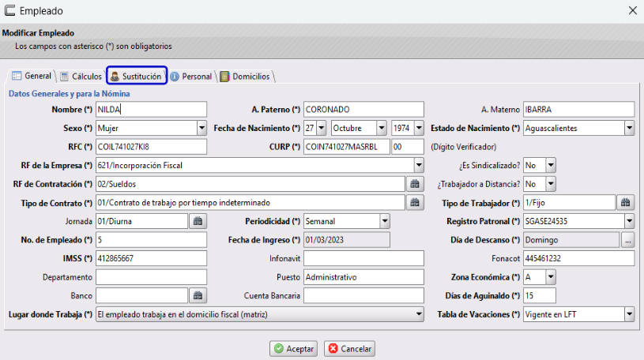Open search binoculars for Tipo de Trabajador
The width and height of the screenshot is (644, 360).
click(x=626, y=203)
